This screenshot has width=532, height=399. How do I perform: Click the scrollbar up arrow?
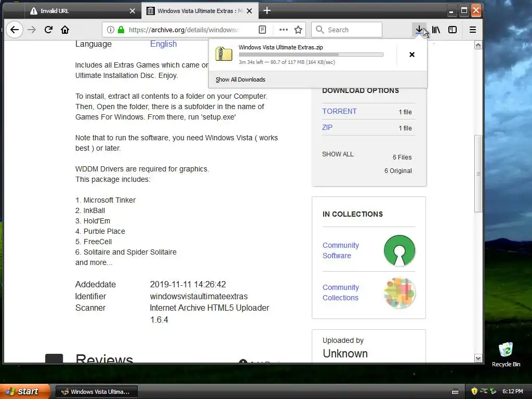coord(478,45)
